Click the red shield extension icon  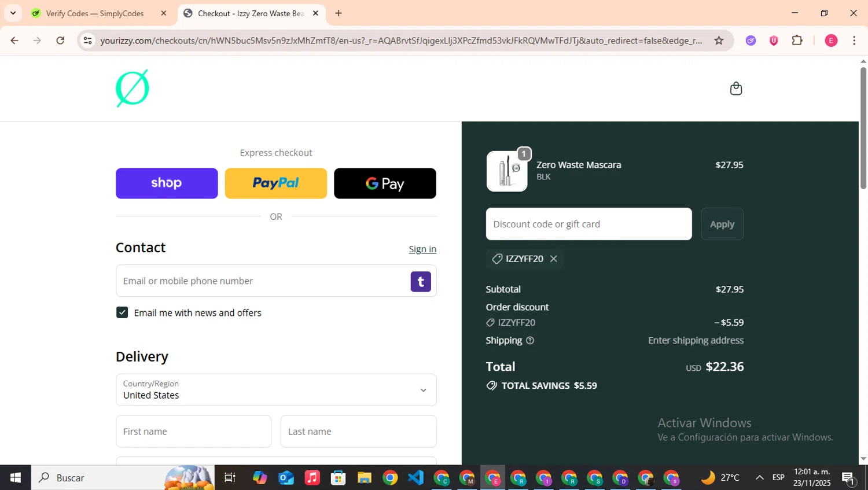coord(774,40)
